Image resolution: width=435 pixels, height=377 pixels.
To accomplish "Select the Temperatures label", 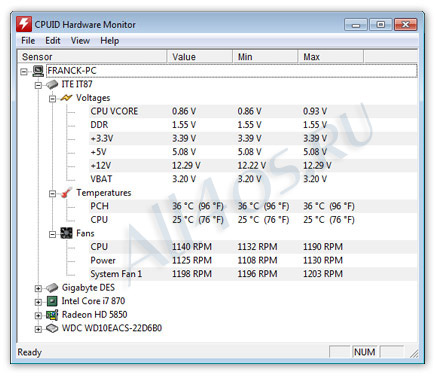I will click(x=104, y=193).
